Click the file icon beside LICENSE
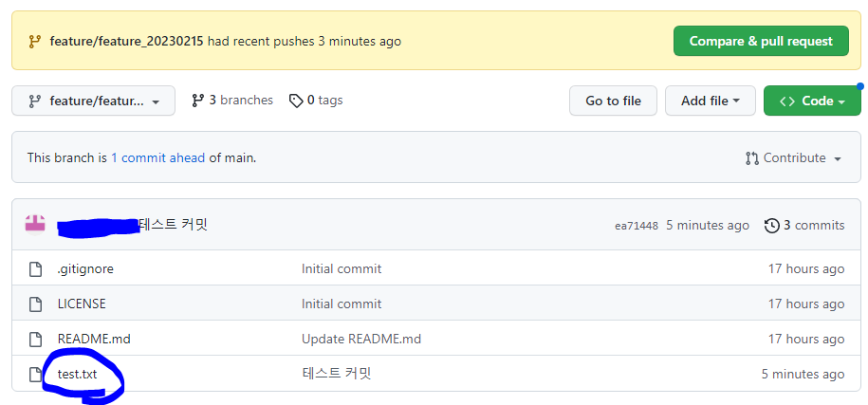The image size is (868, 405). tap(35, 304)
